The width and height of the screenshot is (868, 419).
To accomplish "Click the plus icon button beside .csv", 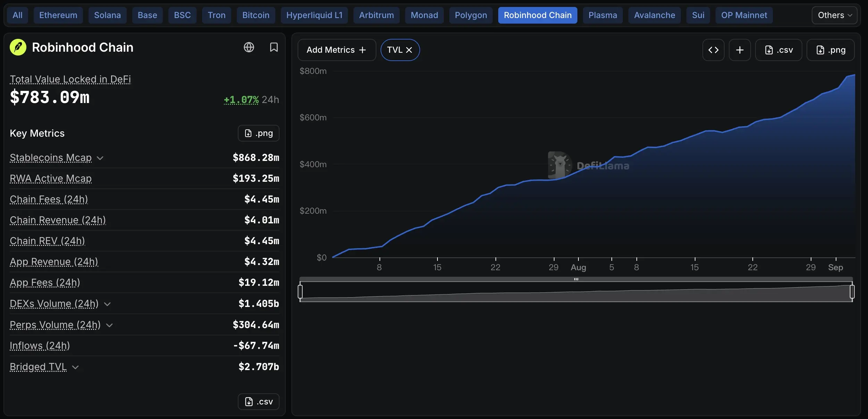I will [x=740, y=50].
